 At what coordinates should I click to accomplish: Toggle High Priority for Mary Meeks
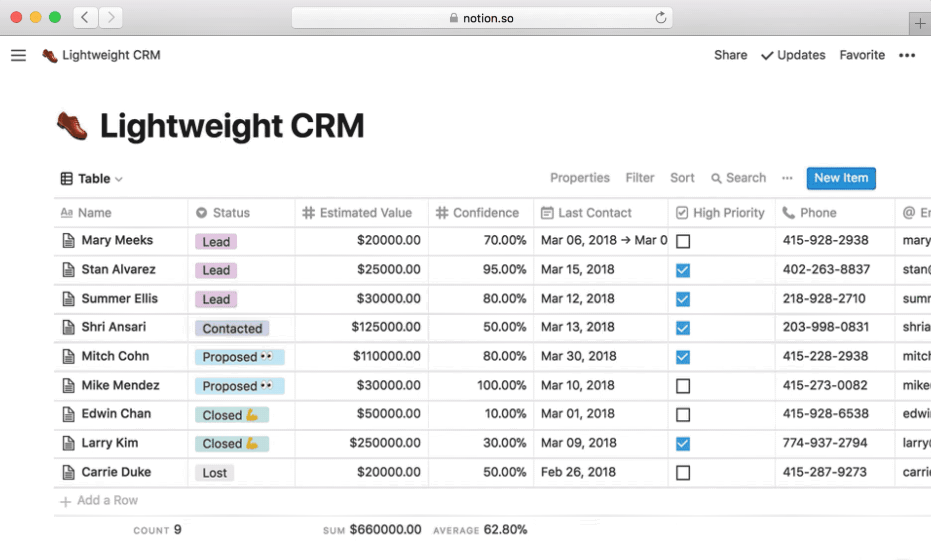683,241
